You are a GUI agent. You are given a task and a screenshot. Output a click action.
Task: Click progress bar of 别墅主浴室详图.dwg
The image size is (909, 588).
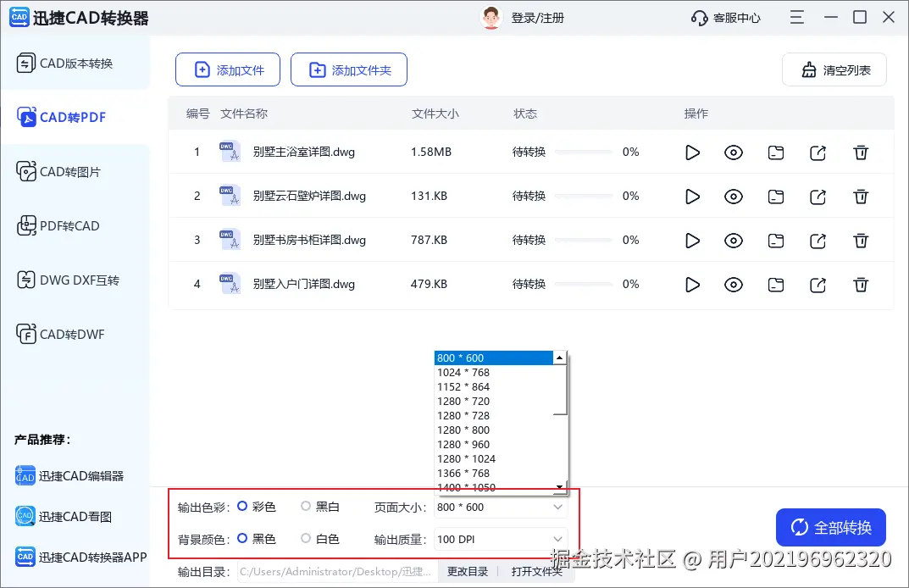[583, 152]
